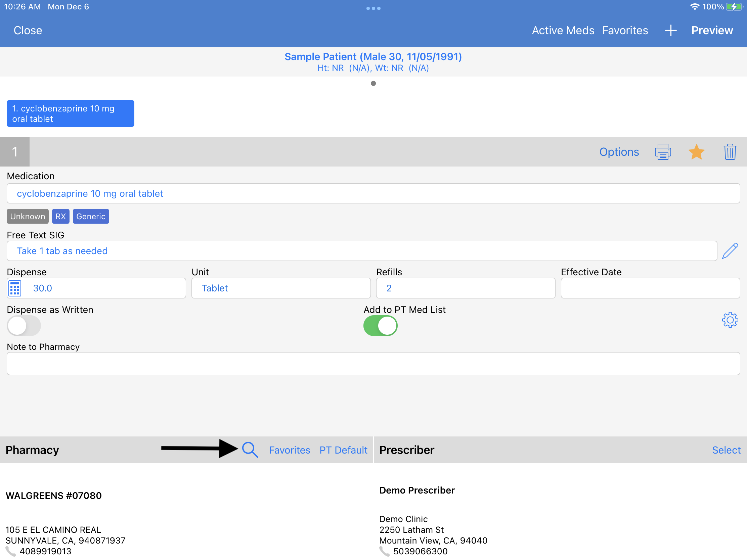The height and width of the screenshot is (560, 747).
Task: Toggle the favorite star icon
Action: [696, 151]
